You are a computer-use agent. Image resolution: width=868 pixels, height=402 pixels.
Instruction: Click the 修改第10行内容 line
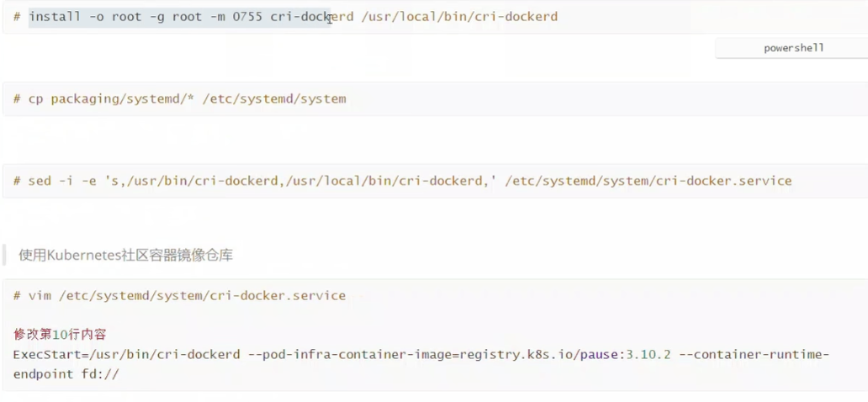pos(60,335)
